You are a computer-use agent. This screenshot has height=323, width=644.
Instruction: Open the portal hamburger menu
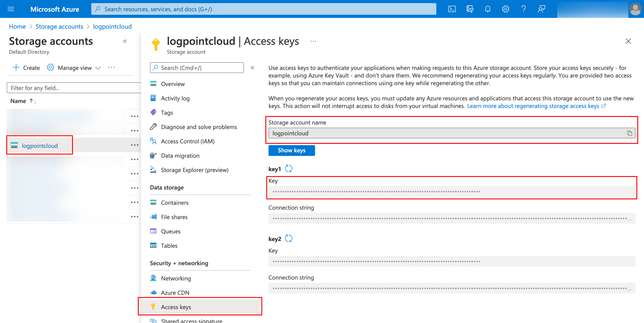11,9
